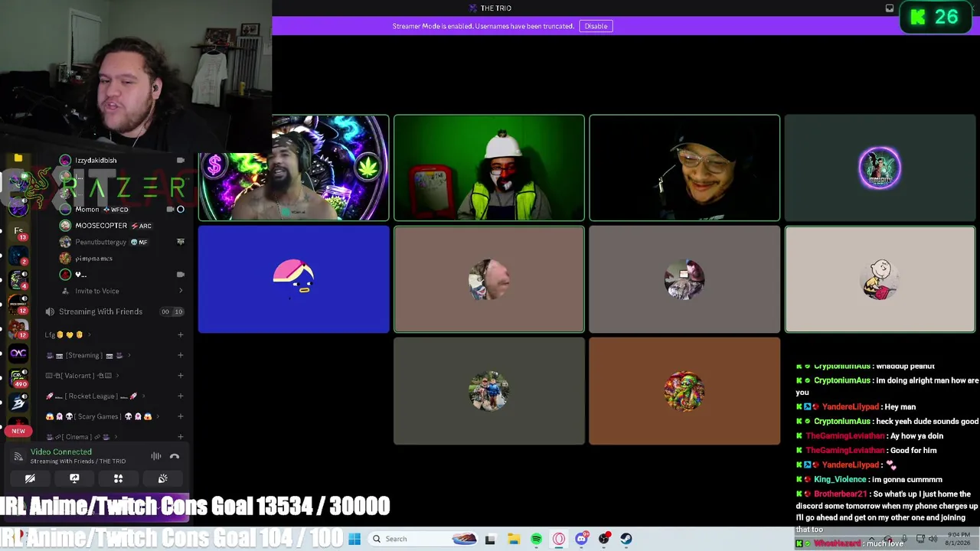Focus the Charlie Brown avatar tile
The width and height of the screenshot is (980, 551).
point(880,279)
